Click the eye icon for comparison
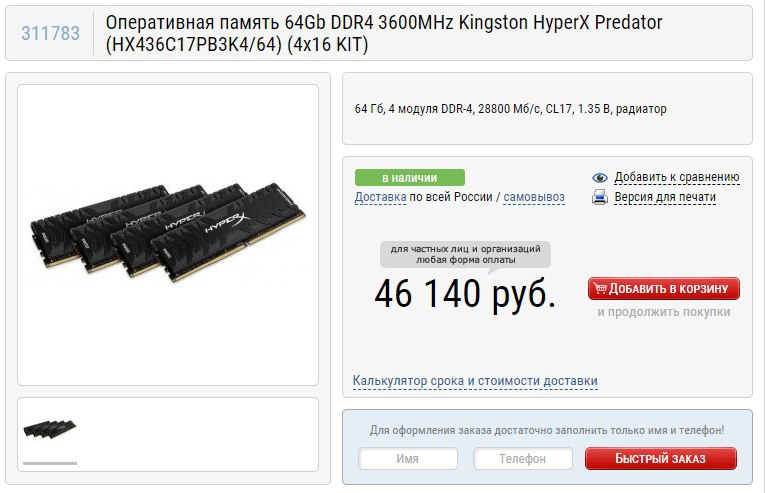The height and width of the screenshot is (493, 765). (600, 178)
